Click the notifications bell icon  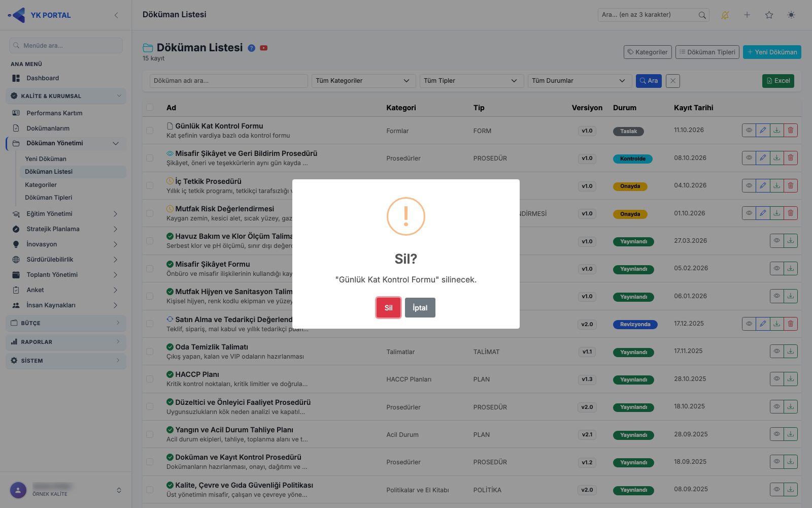pyautogui.click(x=725, y=15)
